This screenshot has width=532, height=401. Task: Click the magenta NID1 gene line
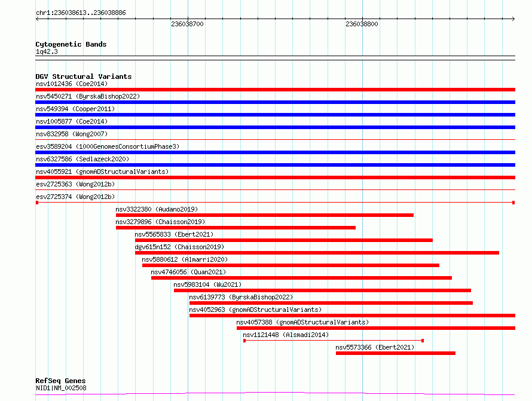coord(275,394)
